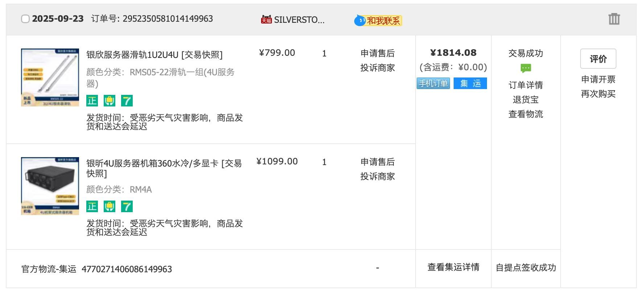The width and height of the screenshot is (644, 294).
Task: Click 再次购买 link
Action: point(598,94)
